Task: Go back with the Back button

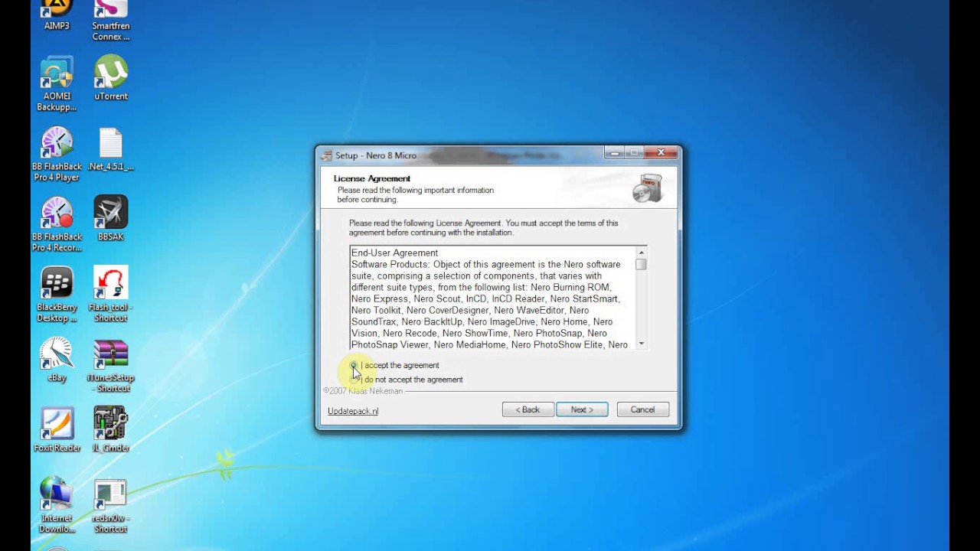Action: pos(528,409)
